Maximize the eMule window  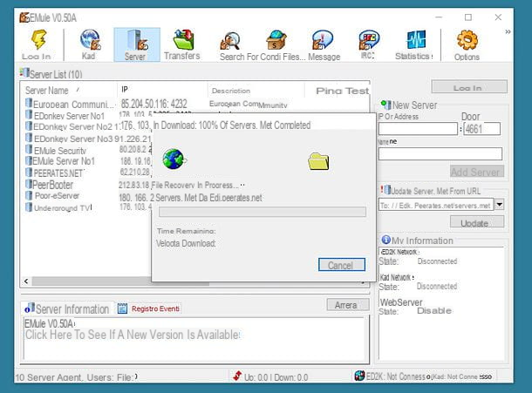coord(467,17)
